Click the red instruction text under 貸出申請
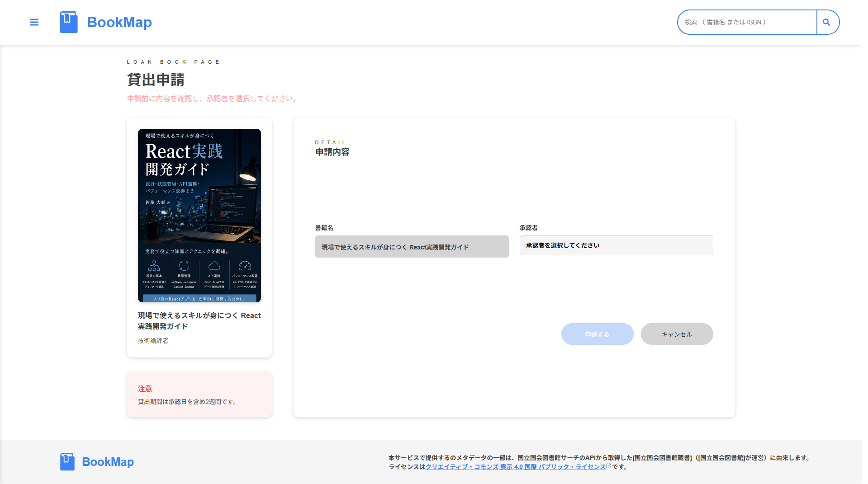 (212, 99)
